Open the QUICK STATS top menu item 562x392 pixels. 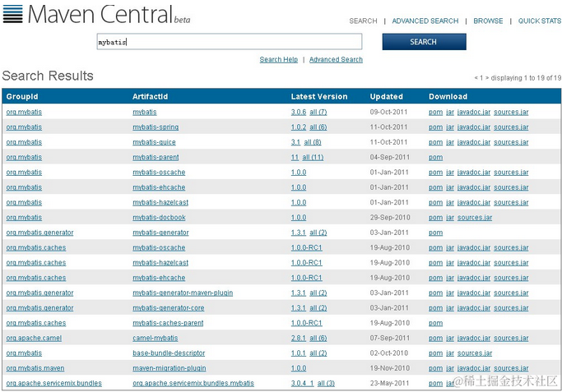coord(540,21)
